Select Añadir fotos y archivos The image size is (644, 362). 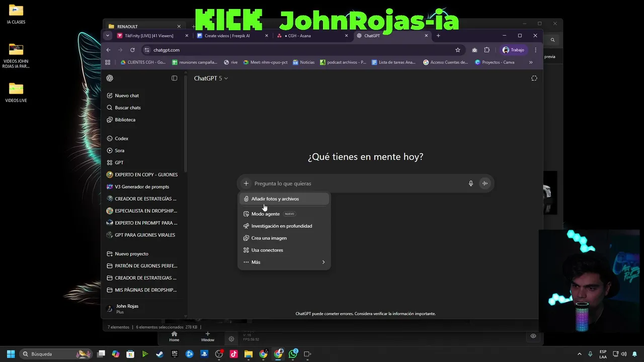(284, 199)
